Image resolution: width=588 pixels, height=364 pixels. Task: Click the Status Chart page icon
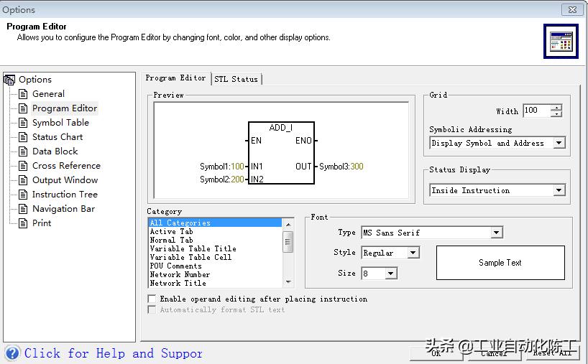click(24, 137)
